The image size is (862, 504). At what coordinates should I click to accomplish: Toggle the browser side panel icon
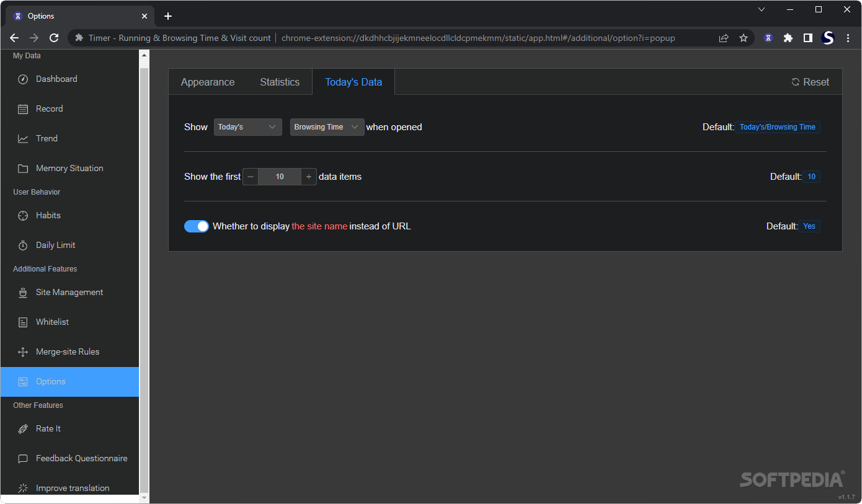pos(808,38)
